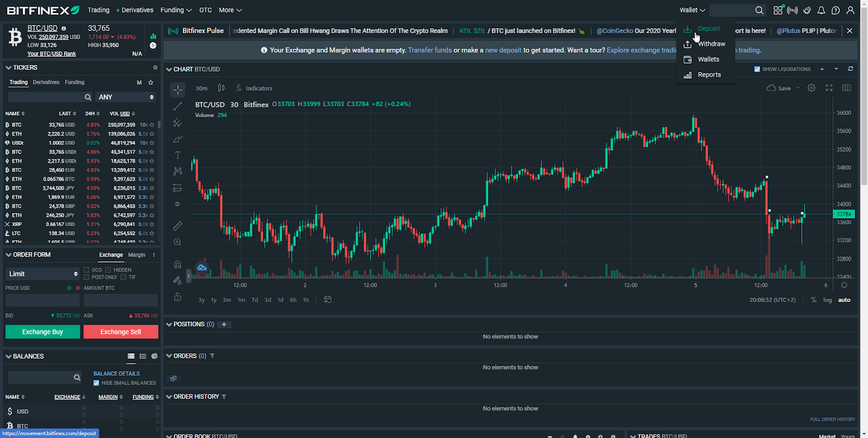Collapse the Tickers panel

[x=9, y=68]
